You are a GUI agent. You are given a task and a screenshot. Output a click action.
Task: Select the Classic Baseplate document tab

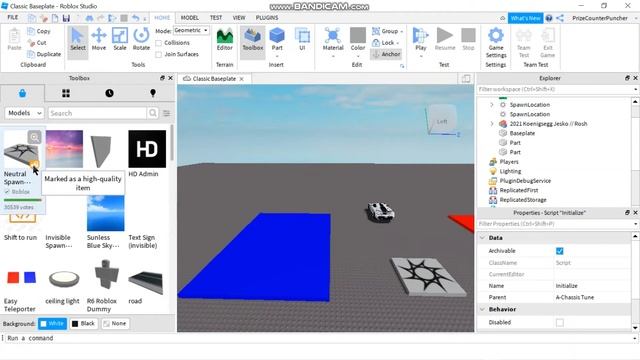pos(213,79)
